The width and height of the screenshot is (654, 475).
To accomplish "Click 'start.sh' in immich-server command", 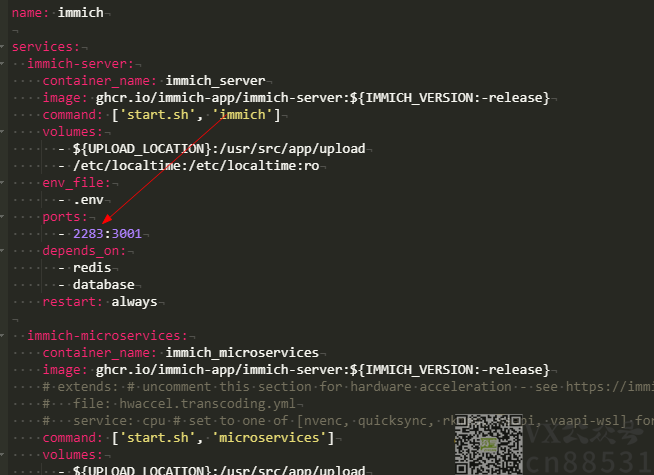I will click(x=158, y=115).
